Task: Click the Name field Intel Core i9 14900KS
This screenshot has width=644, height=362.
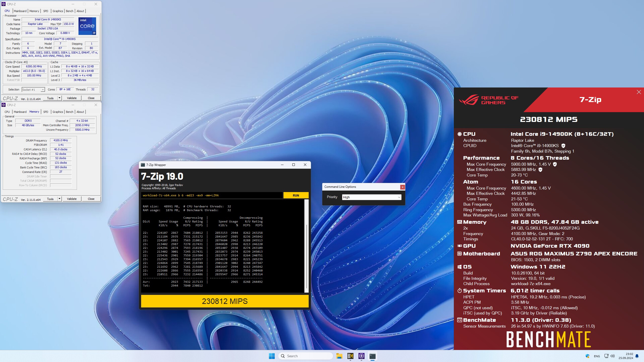Action: pyautogui.click(x=48, y=19)
